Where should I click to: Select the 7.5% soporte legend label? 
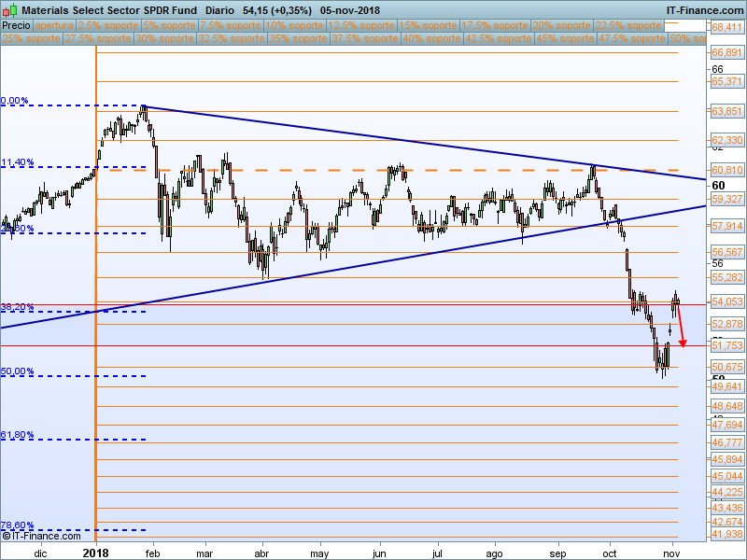pyautogui.click(x=231, y=25)
